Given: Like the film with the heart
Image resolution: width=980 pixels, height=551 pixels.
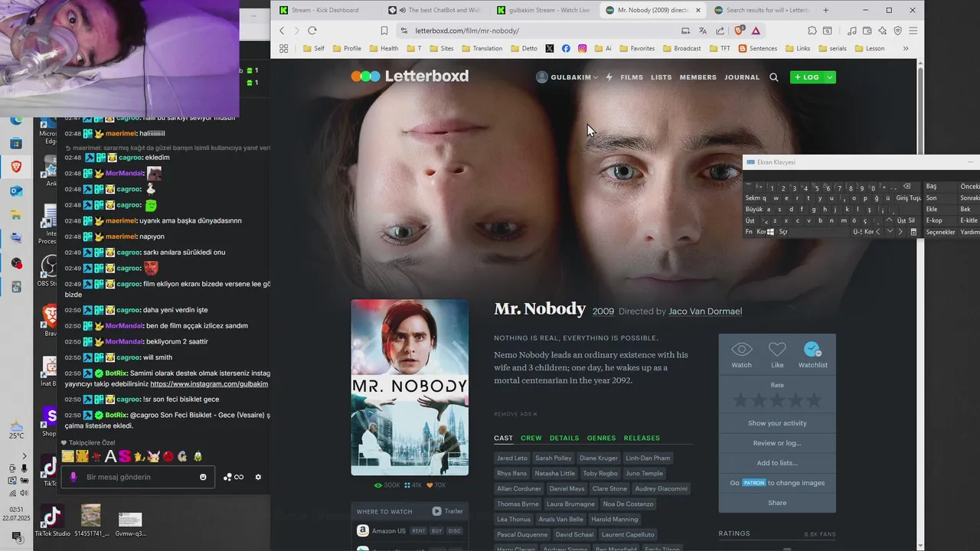Looking at the screenshot, I should tap(777, 355).
